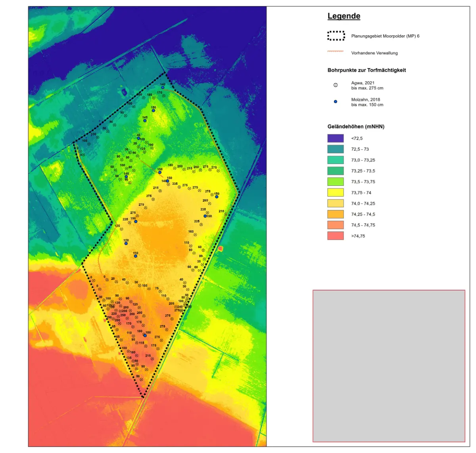Pick the orange 74,25 - 74,5 swatch
476x453 pixels.
(x=336, y=214)
